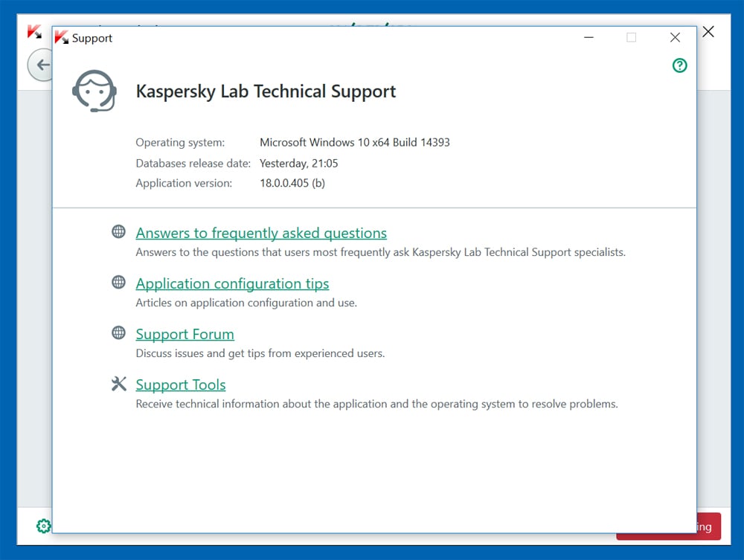Close the background Kaspersky main window
This screenshot has height=560, width=744.
coord(708,32)
